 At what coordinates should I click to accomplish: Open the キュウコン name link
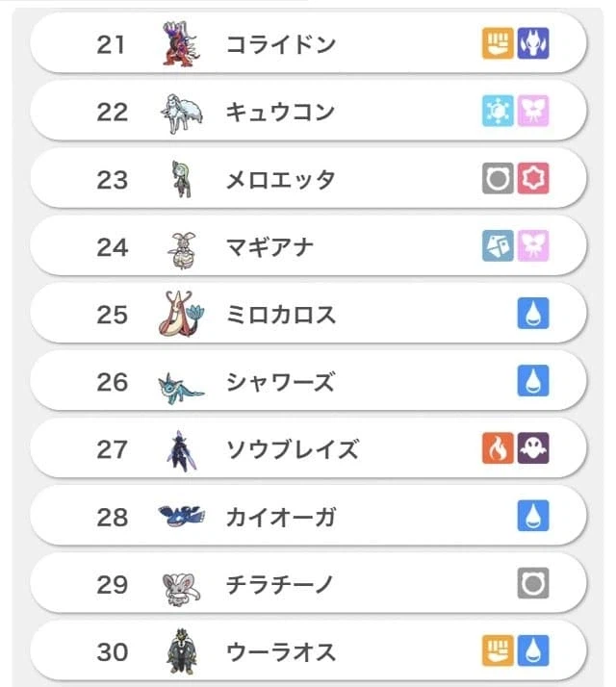point(279,112)
